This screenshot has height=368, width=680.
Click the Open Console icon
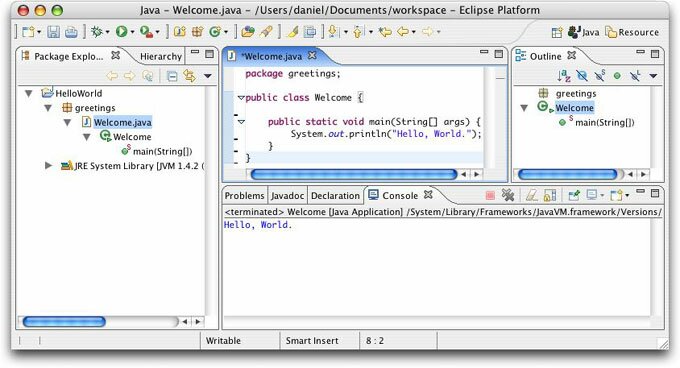[616, 196]
